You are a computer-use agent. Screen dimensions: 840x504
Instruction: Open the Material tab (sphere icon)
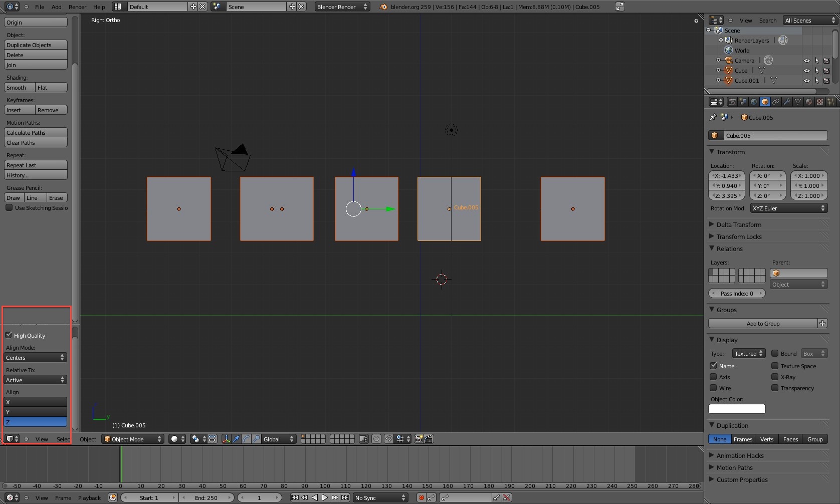pyautogui.click(x=809, y=102)
